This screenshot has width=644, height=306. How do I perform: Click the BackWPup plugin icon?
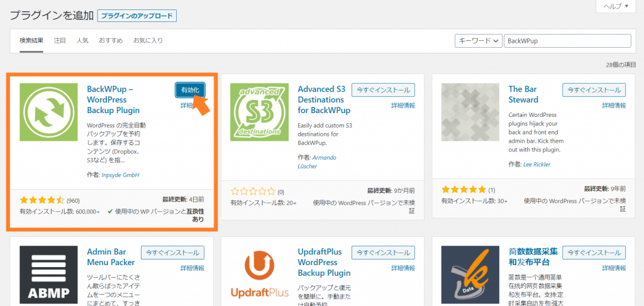pos(48,112)
